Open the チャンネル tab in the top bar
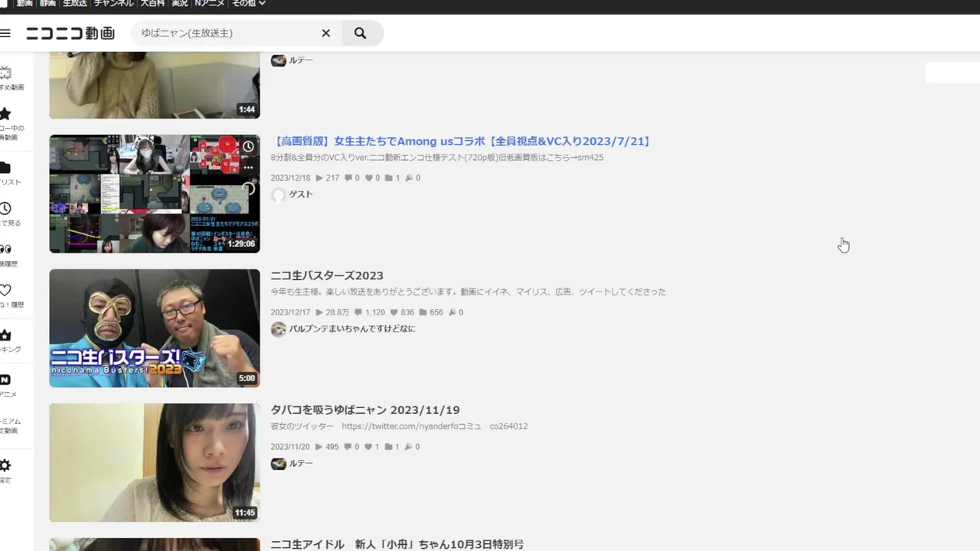 [x=114, y=4]
